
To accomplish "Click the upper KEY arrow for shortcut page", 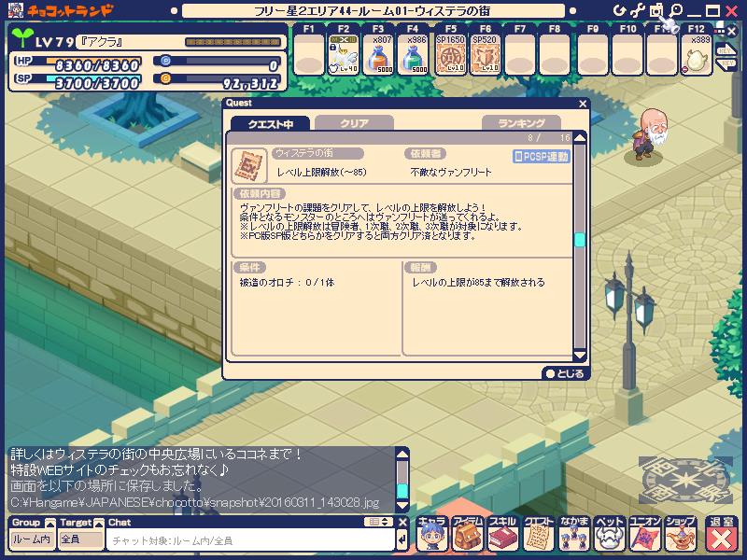I will pyautogui.click(x=726, y=49).
